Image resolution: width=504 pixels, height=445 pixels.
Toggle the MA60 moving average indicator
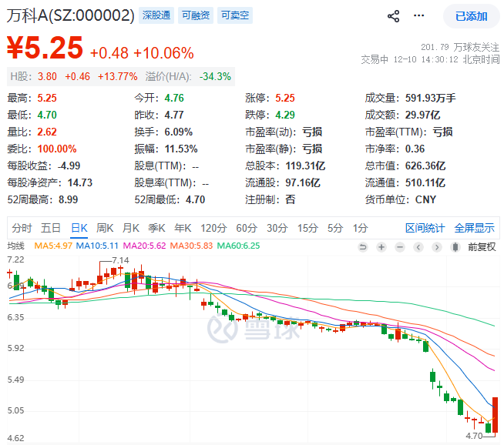tap(240, 246)
